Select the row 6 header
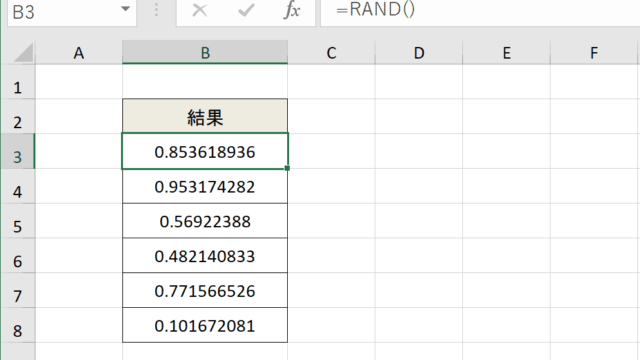 (x=18, y=256)
